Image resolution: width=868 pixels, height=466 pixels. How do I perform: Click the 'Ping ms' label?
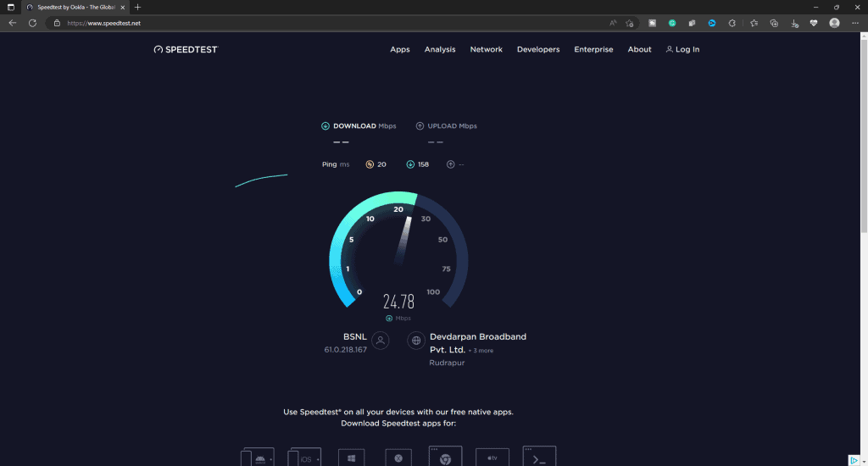(x=336, y=164)
